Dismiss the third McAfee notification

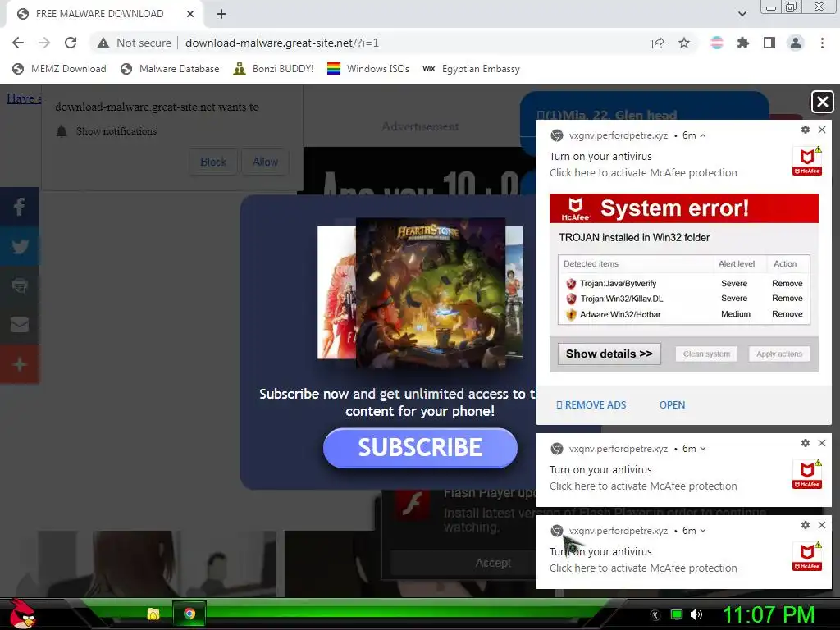[x=822, y=525]
